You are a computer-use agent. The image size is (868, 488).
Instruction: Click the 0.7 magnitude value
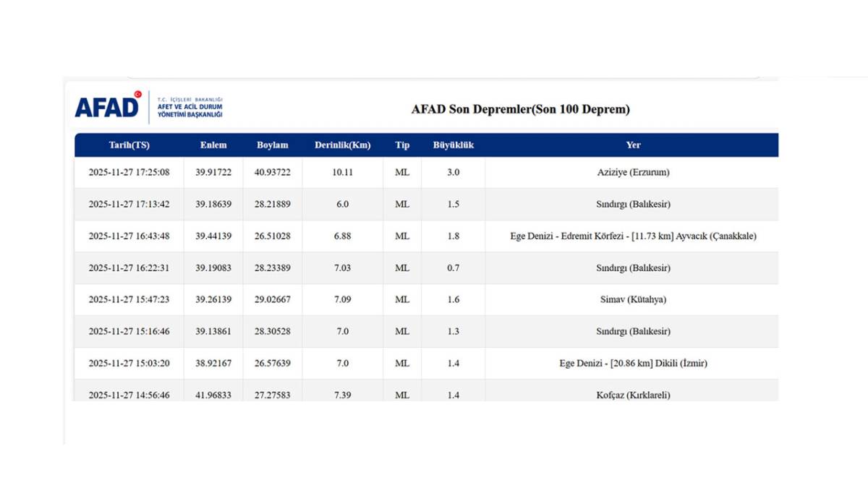click(x=453, y=268)
